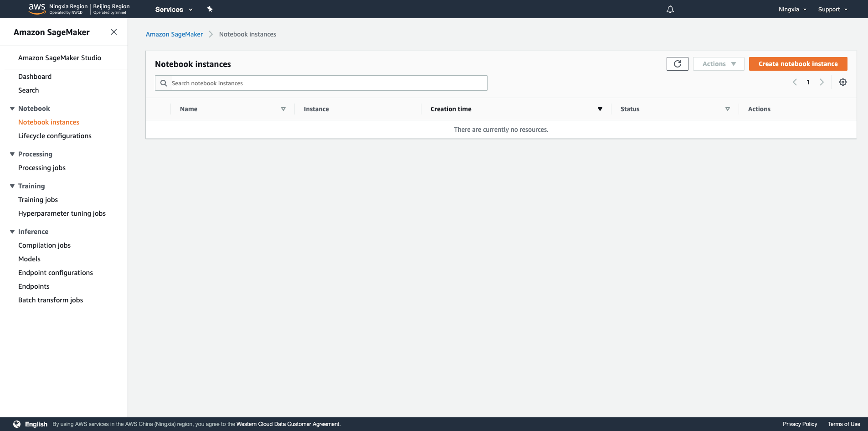
Task: Open Western Cloud Data Customer Agreement
Action: point(288,424)
